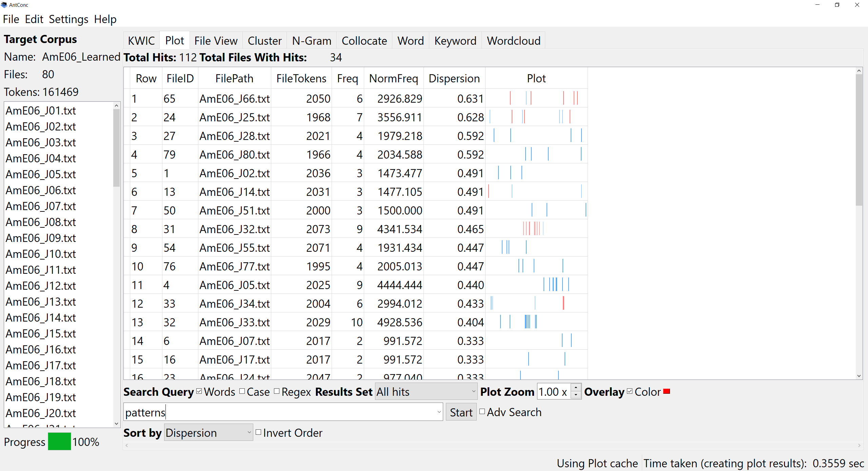The image size is (868, 471).
Task: Enable Invert Order checkbox
Action: tap(258, 432)
